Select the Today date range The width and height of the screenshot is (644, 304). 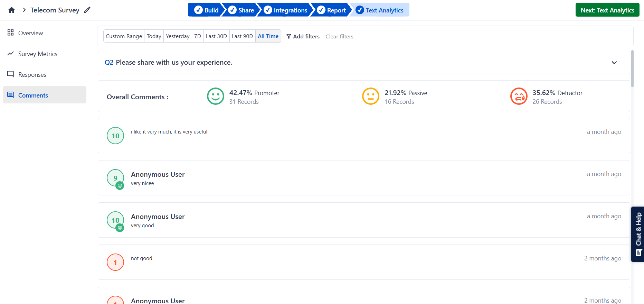click(154, 36)
